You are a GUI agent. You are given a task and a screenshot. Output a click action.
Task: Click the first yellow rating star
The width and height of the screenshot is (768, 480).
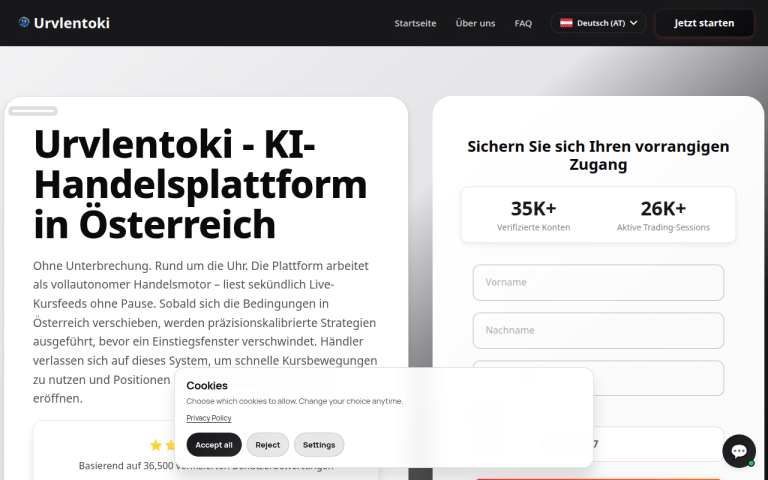156,445
